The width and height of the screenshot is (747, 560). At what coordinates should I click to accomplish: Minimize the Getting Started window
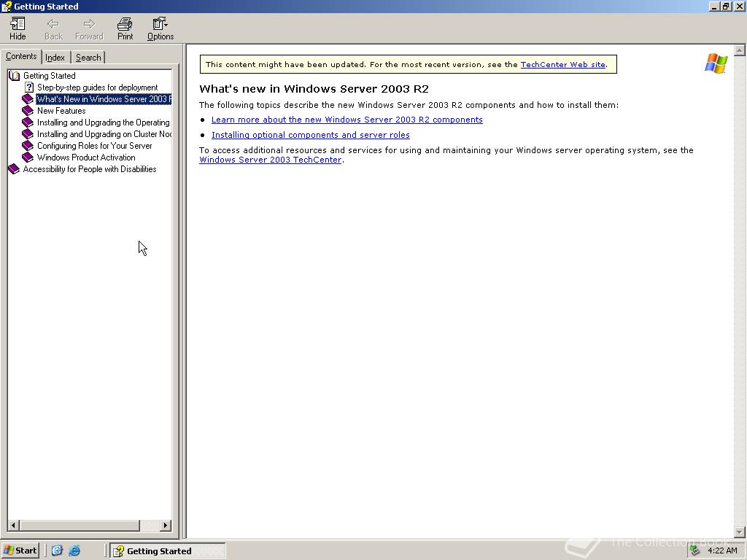pos(715,6)
